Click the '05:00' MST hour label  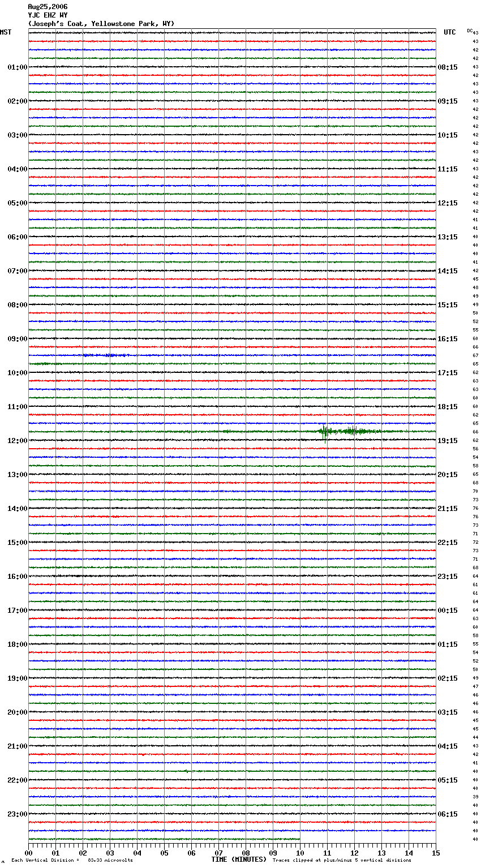click(x=18, y=203)
